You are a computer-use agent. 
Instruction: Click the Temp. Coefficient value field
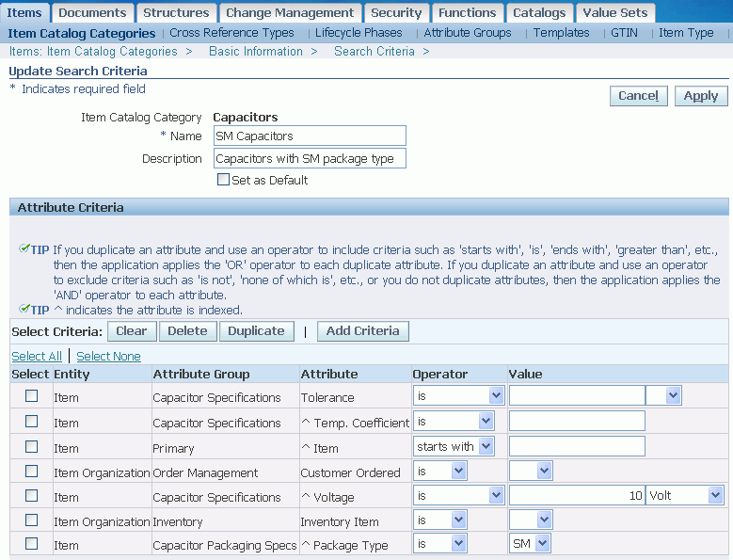coord(577,421)
